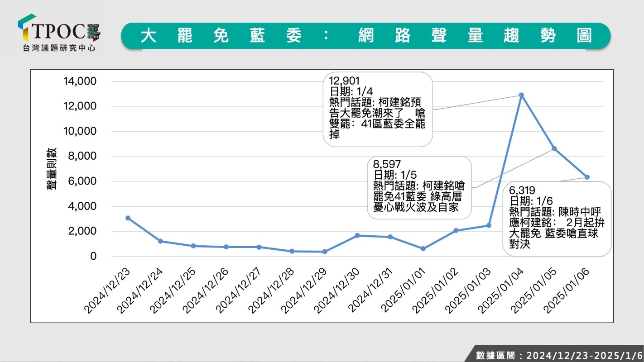Select the data point above 2024/12/26
This screenshot has width=644, height=362.
[226, 247]
